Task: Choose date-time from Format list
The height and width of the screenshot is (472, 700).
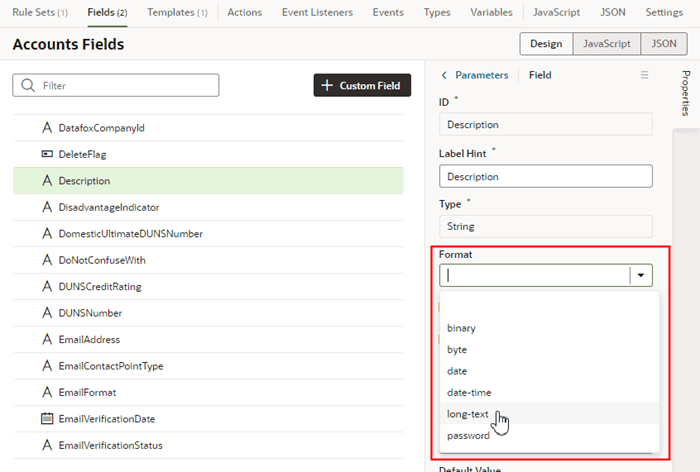Action: point(550,393)
